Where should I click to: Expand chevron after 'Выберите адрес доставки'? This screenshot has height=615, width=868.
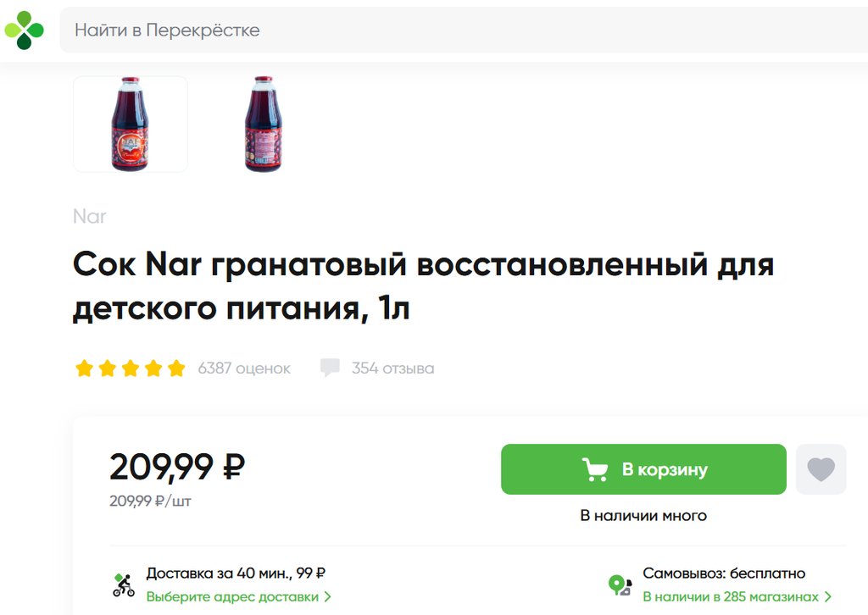(327, 596)
